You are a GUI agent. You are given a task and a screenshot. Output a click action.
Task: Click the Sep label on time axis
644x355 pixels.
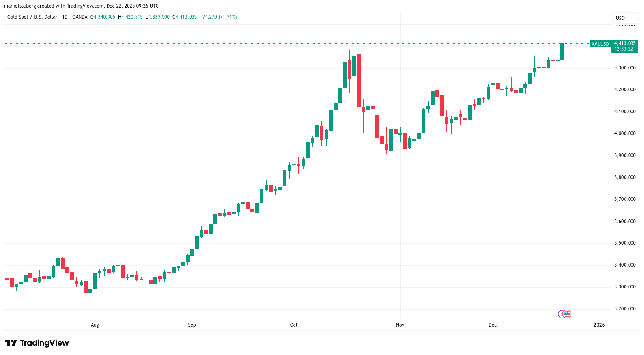(192, 325)
